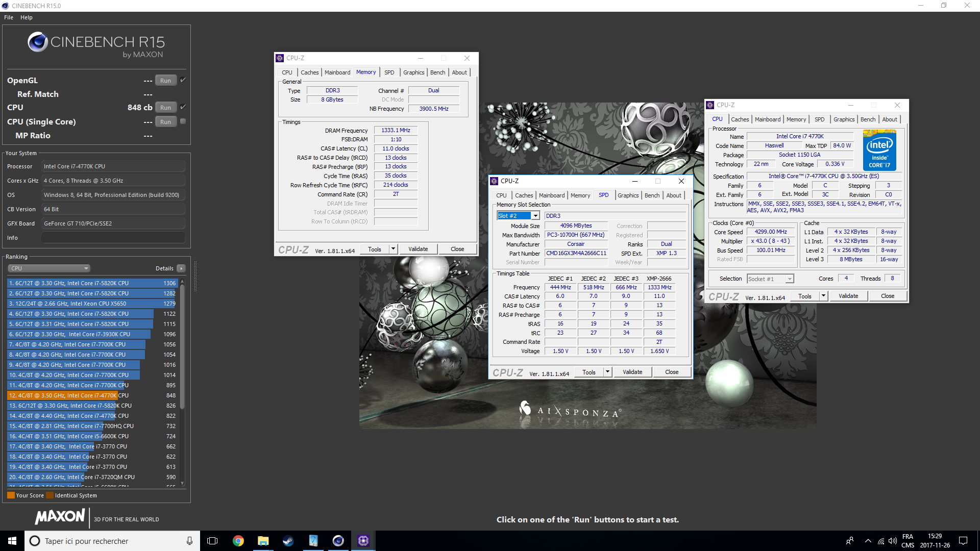This screenshot has height=551, width=980.
Task: Switch to Mainboard tab in SPD window
Action: pos(552,195)
